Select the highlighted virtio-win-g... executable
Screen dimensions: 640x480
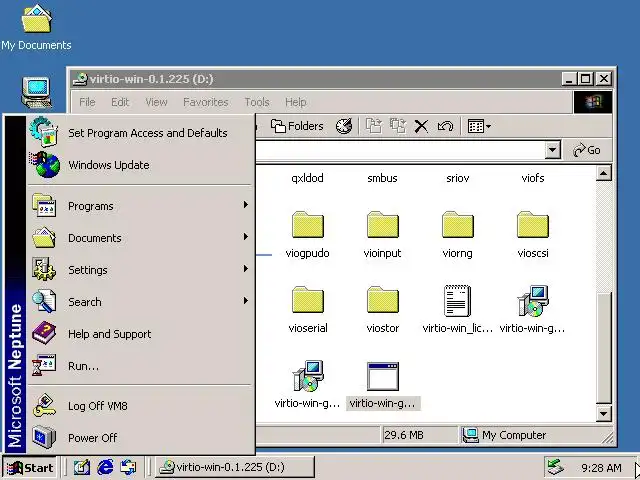382,385
